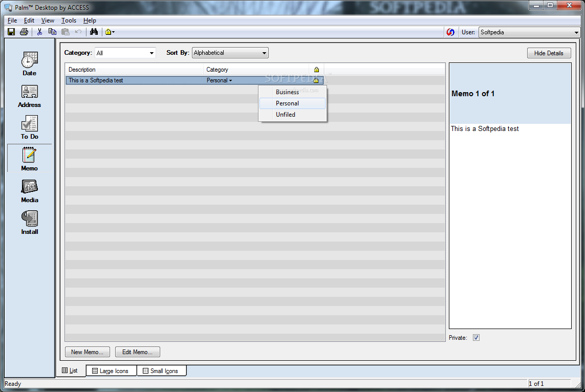The image size is (585, 392).
Task: Click the 'Memo 1 of 1' header
Action: [x=473, y=94]
